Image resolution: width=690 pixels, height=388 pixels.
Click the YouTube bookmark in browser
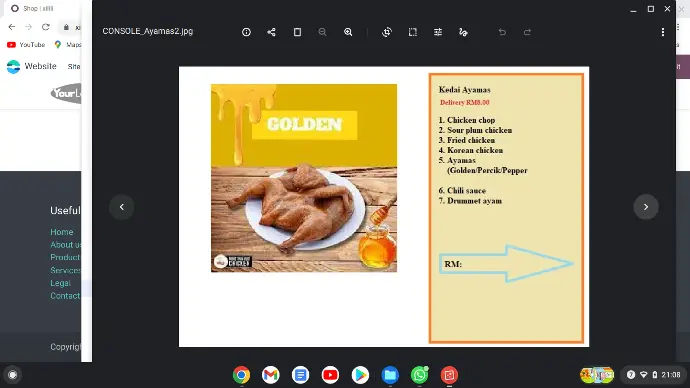[26, 45]
